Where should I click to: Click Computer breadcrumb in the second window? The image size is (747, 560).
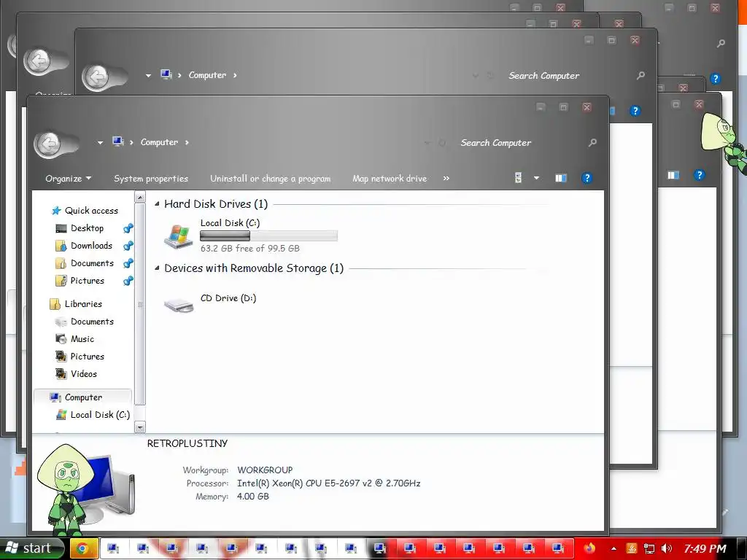click(207, 75)
